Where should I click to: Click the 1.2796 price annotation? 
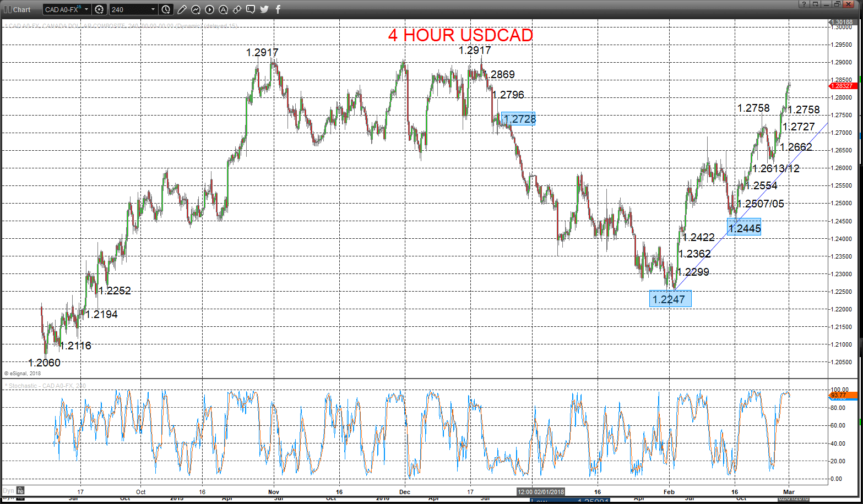point(508,95)
